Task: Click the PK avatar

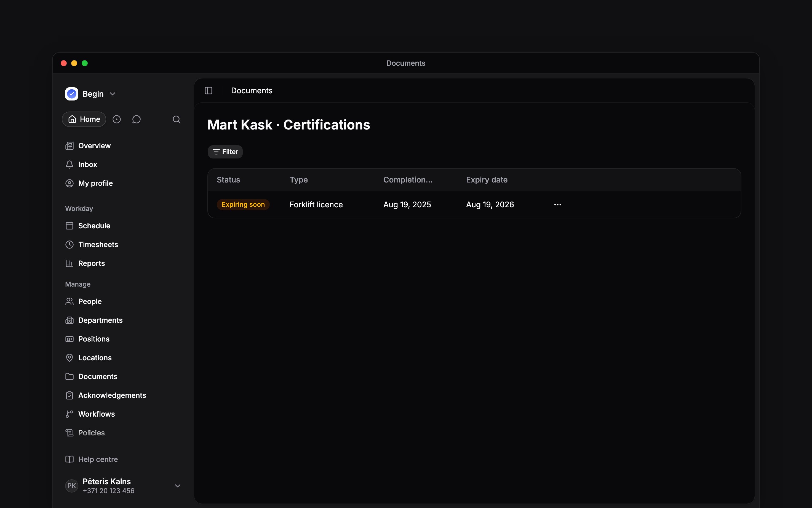Action: (71, 486)
